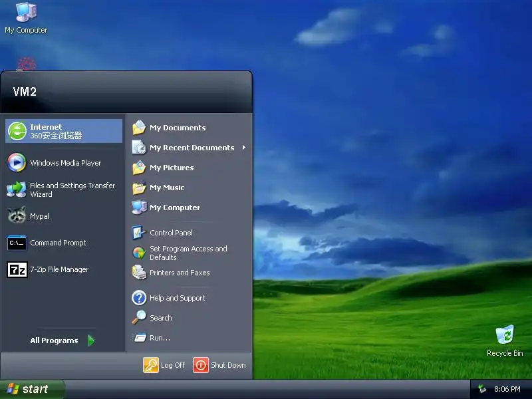
Task: Click the Search label
Action: (x=160, y=318)
